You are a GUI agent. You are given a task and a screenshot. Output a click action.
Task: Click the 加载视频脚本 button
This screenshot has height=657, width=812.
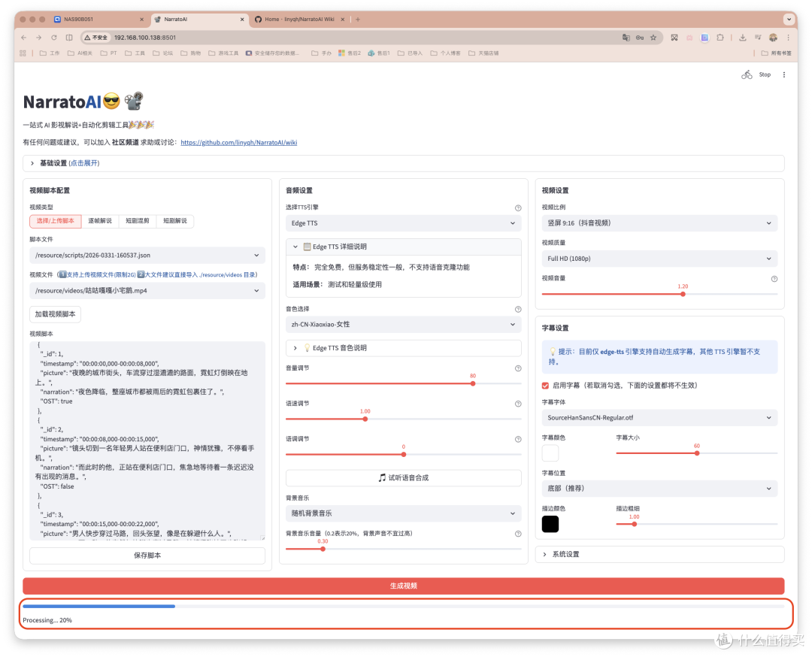(56, 314)
